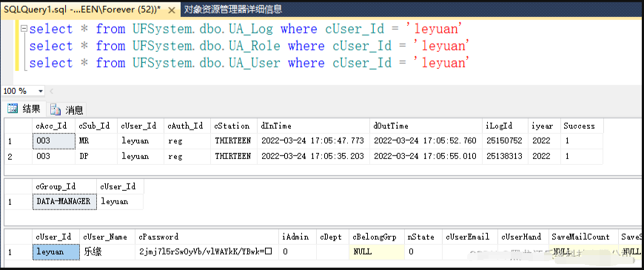
Task: Select the 003 cell in row one
Action: pyautogui.click(x=54, y=141)
